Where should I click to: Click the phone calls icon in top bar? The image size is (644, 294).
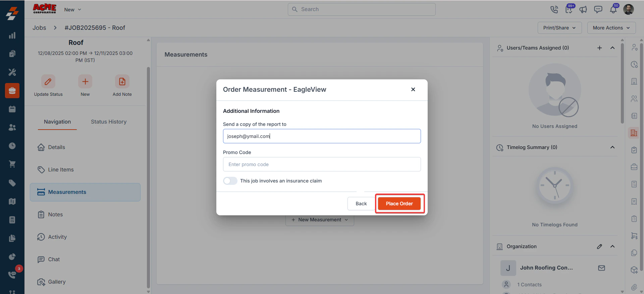[x=554, y=9]
